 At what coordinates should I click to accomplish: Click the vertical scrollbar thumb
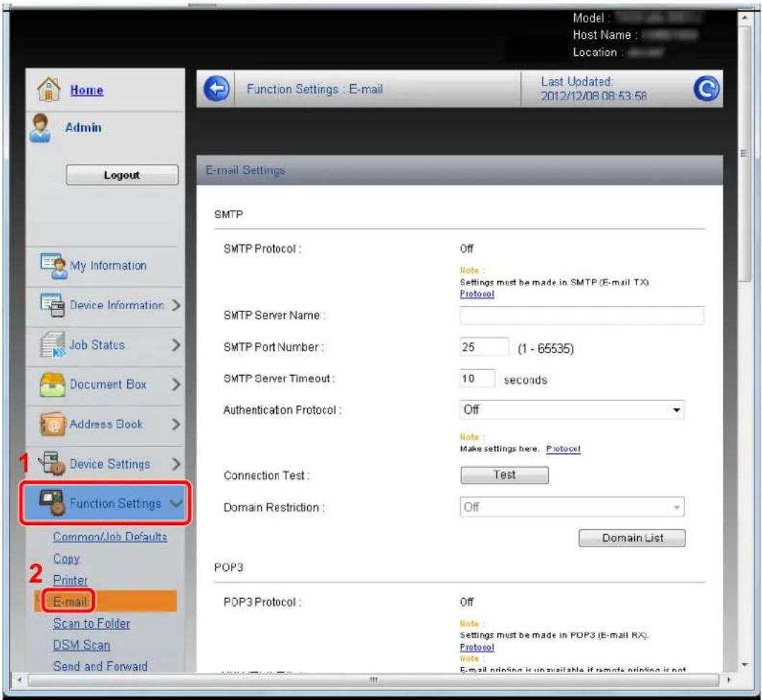(x=743, y=153)
